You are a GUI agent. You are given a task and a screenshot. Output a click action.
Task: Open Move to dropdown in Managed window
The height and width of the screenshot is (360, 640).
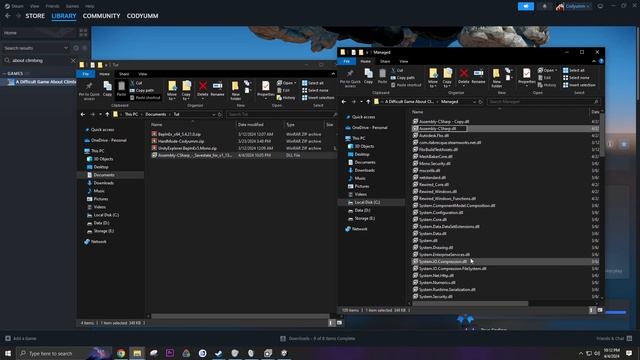coord(433,78)
